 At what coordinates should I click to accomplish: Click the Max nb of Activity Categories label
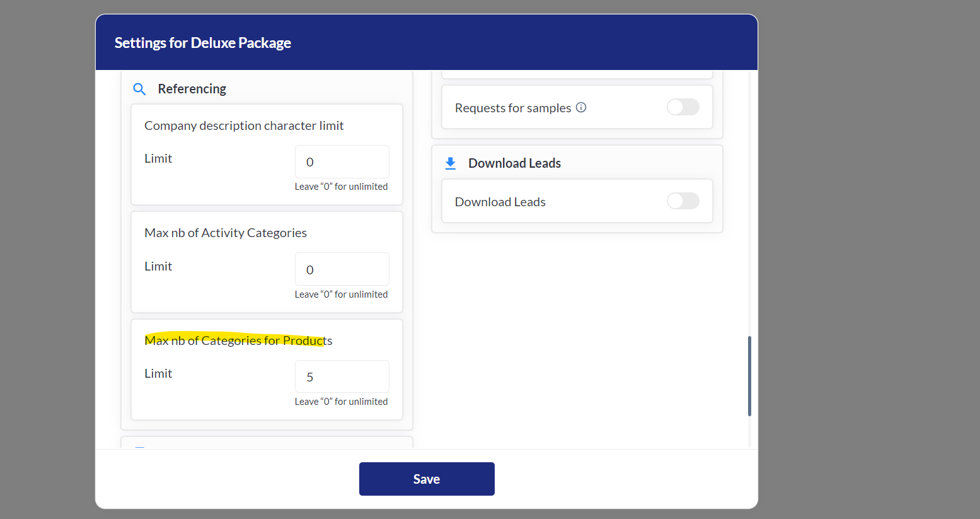click(226, 233)
